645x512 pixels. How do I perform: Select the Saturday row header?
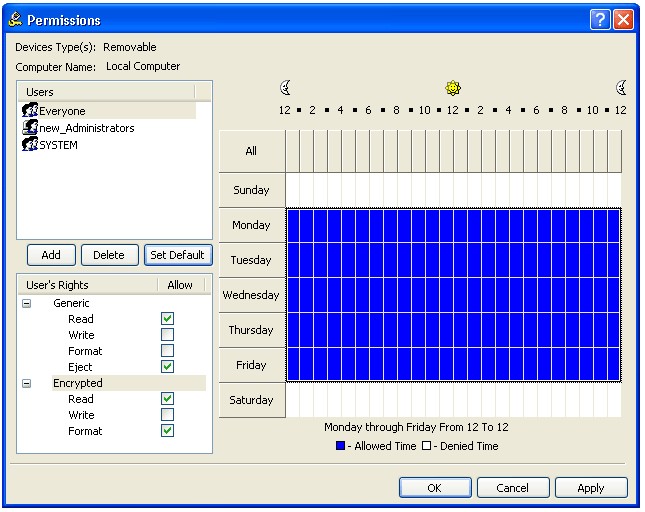(252, 400)
